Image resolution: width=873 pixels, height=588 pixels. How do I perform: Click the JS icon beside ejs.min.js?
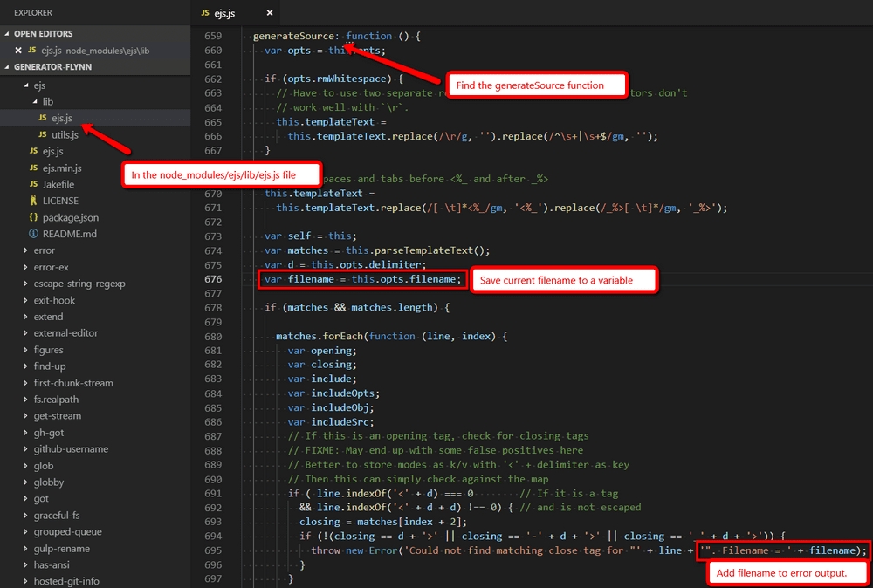point(33,168)
